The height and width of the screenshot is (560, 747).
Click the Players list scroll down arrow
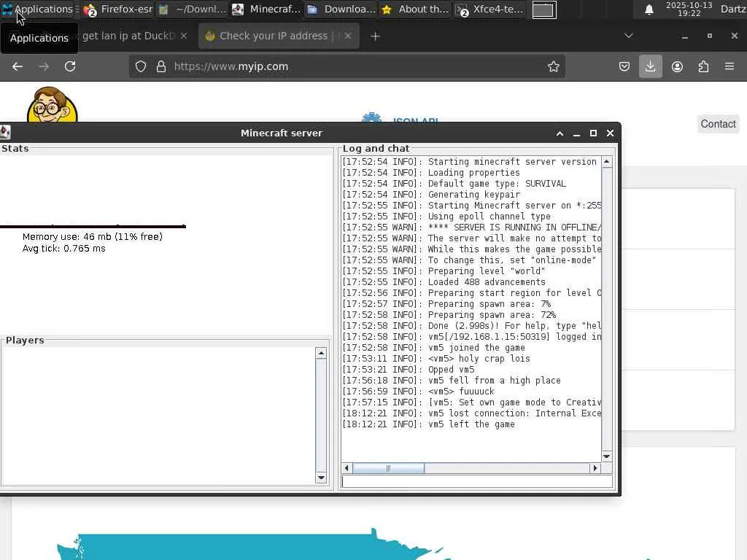pyautogui.click(x=321, y=478)
